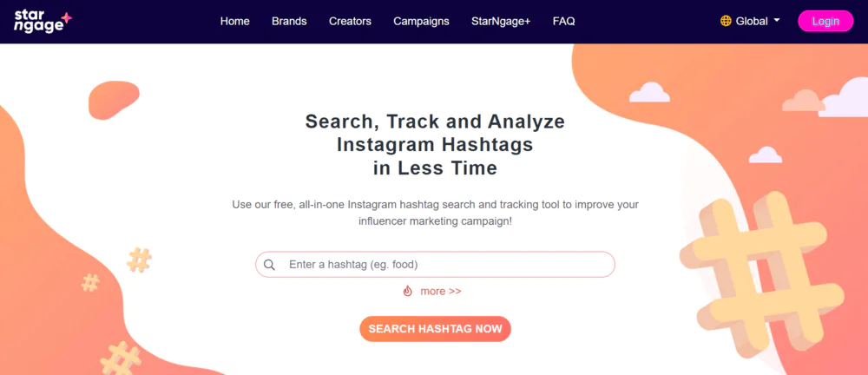Click the Search Hashtag Now button
868x375 pixels.
pyautogui.click(x=435, y=329)
